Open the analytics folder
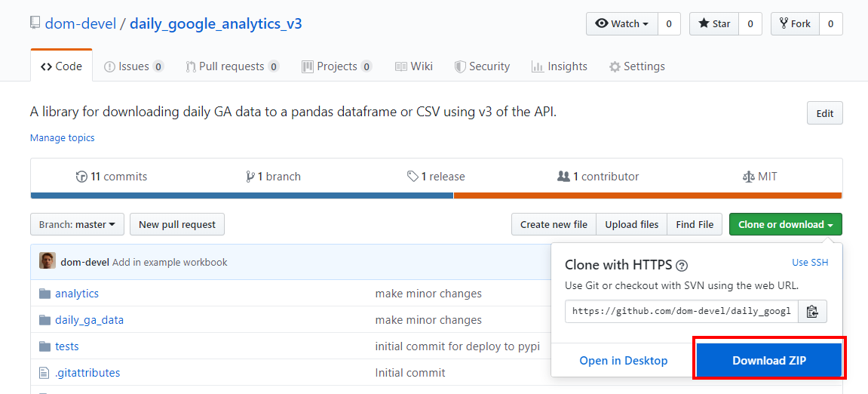868x394 pixels. (77, 294)
